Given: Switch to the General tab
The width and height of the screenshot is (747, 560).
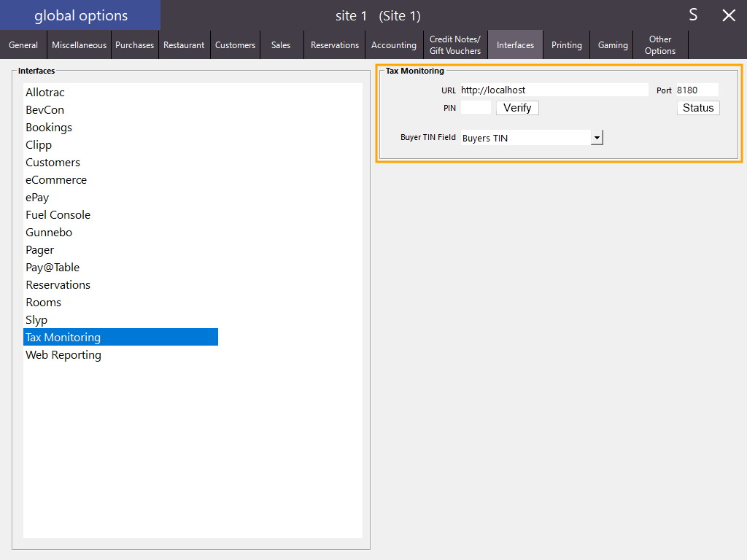Looking at the screenshot, I should click(x=23, y=45).
